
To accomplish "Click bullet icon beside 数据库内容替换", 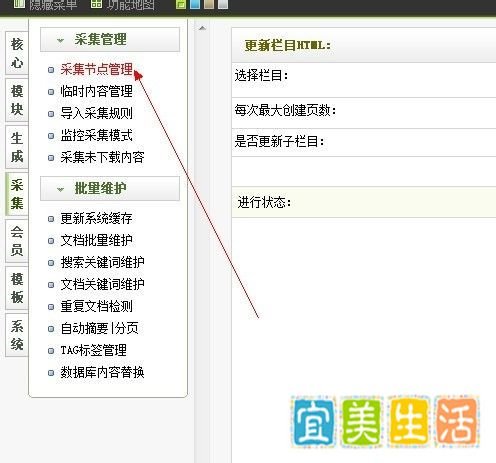I will 51,373.
